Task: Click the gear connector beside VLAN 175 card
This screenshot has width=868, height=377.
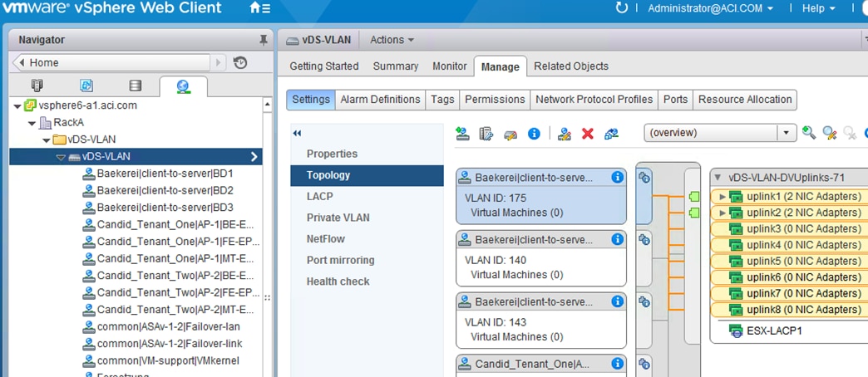Action: click(x=644, y=178)
